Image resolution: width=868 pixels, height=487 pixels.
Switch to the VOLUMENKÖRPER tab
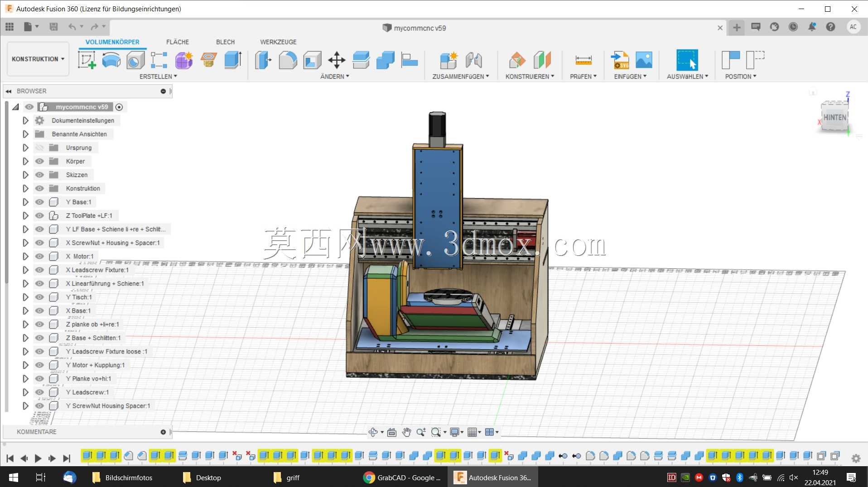coord(112,42)
